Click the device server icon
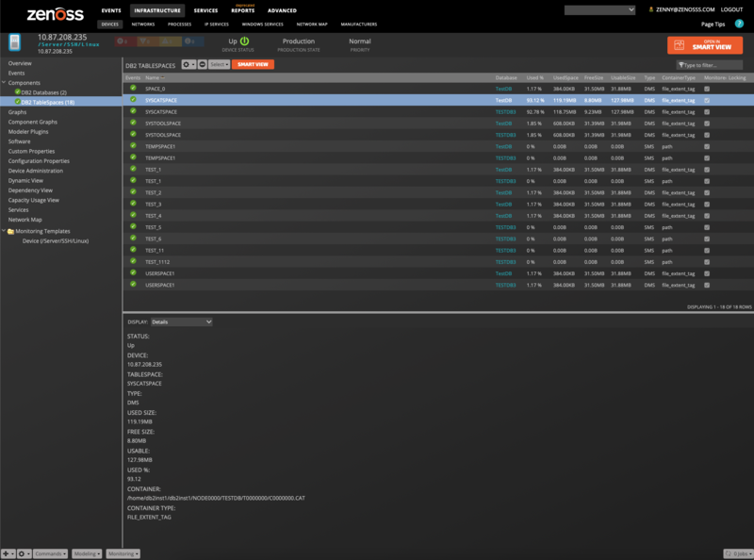This screenshot has height=560, width=754. click(x=15, y=42)
